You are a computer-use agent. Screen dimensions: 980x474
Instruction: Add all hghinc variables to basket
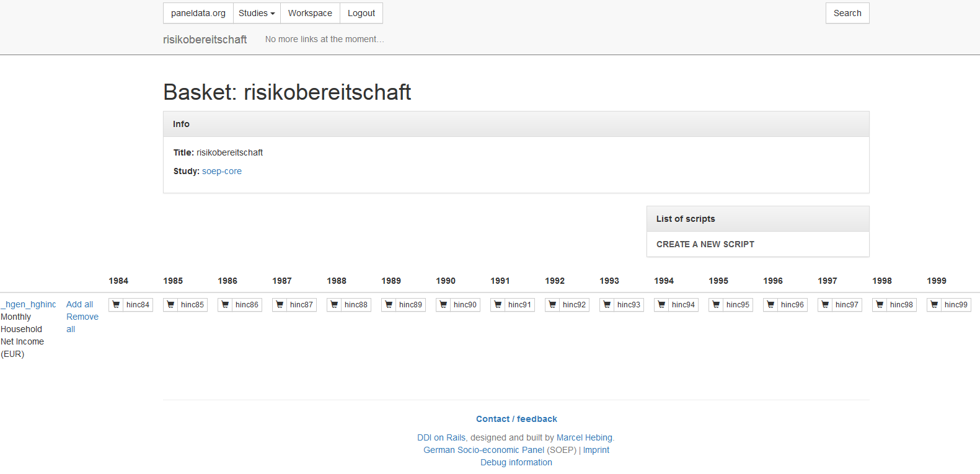coord(79,304)
